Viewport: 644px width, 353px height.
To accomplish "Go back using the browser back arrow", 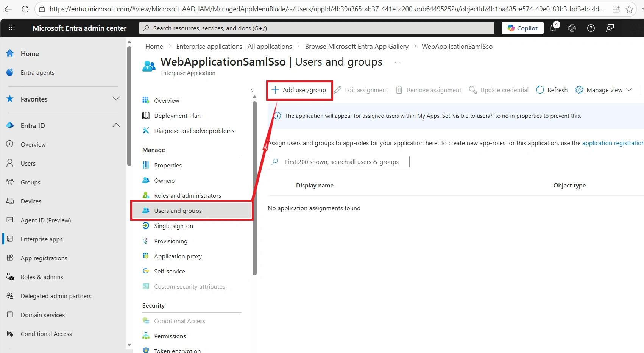I will coord(8,9).
